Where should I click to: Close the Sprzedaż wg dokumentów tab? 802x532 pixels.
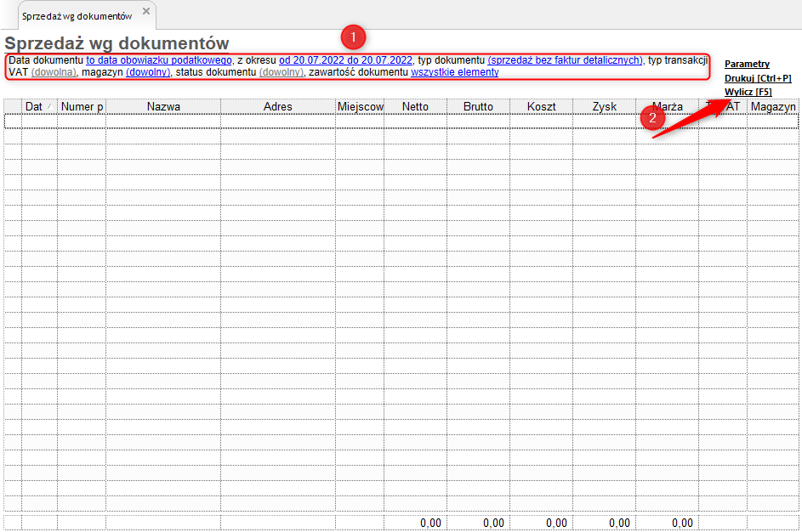(146, 11)
